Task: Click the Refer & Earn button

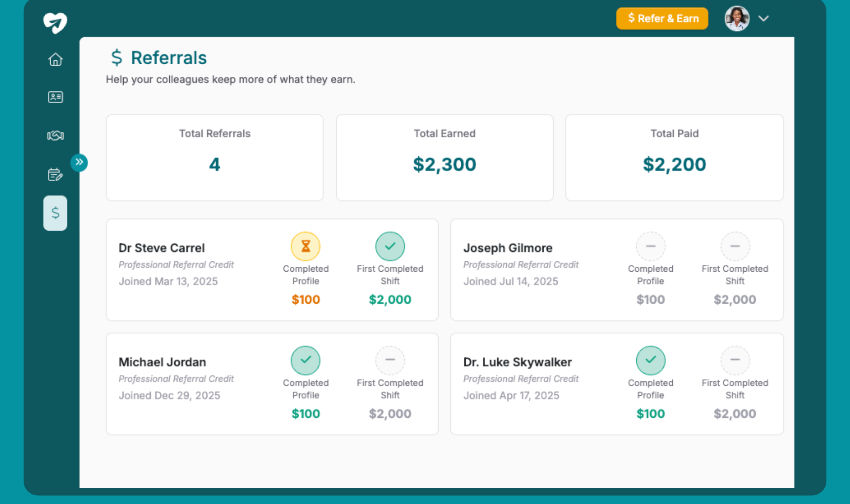Action: (662, 18)
